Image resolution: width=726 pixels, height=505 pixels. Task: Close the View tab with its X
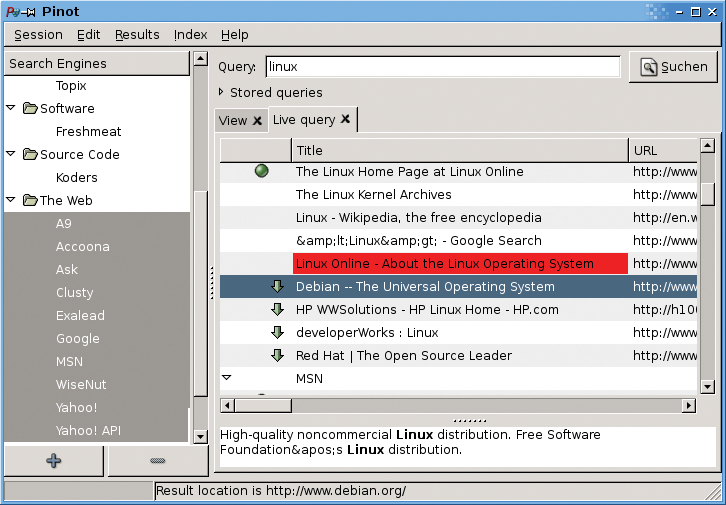pyautogui.click(x=257, y=121)
